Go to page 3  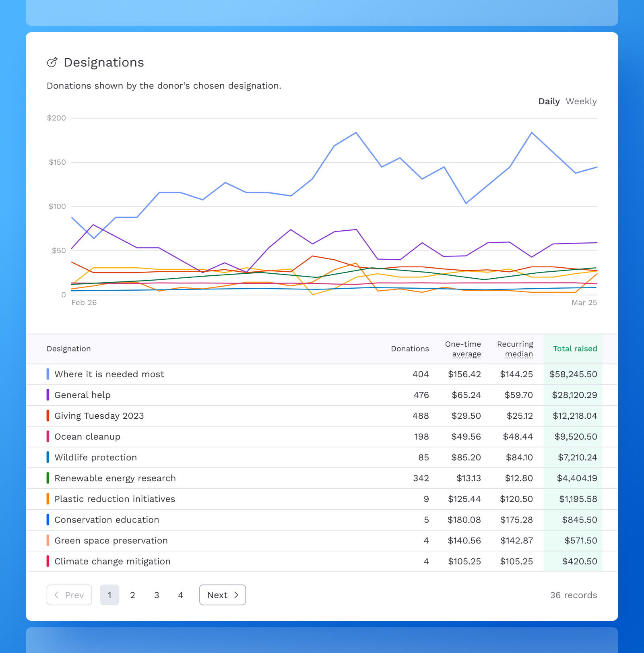(157, 595)
